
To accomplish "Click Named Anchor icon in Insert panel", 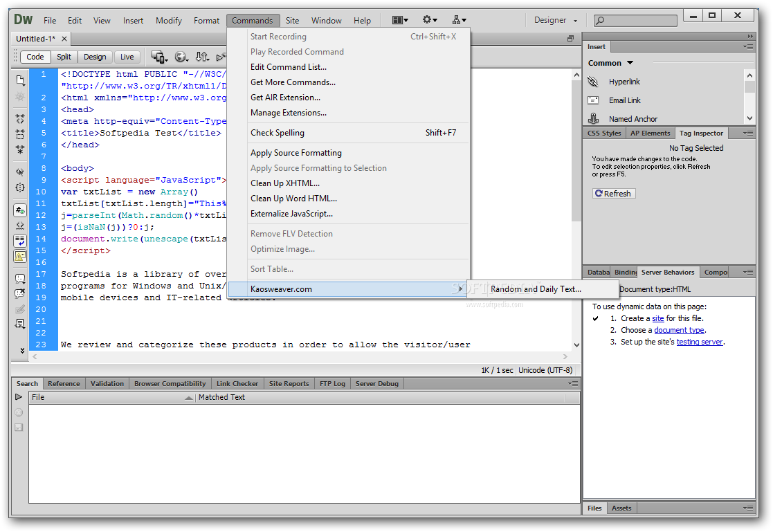I will coord(593,118).
